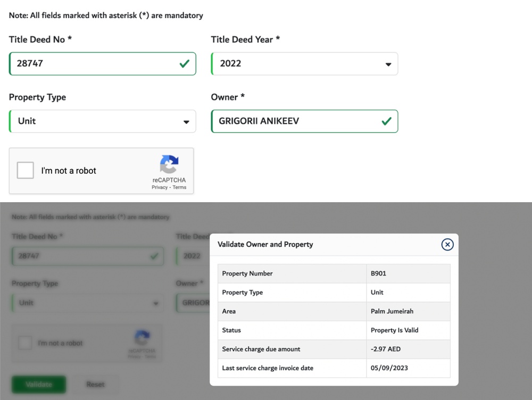The image size is (532, 400).
Task: Click green checkmark in the sharp Title Deed No field
Action: click(185, 64)
